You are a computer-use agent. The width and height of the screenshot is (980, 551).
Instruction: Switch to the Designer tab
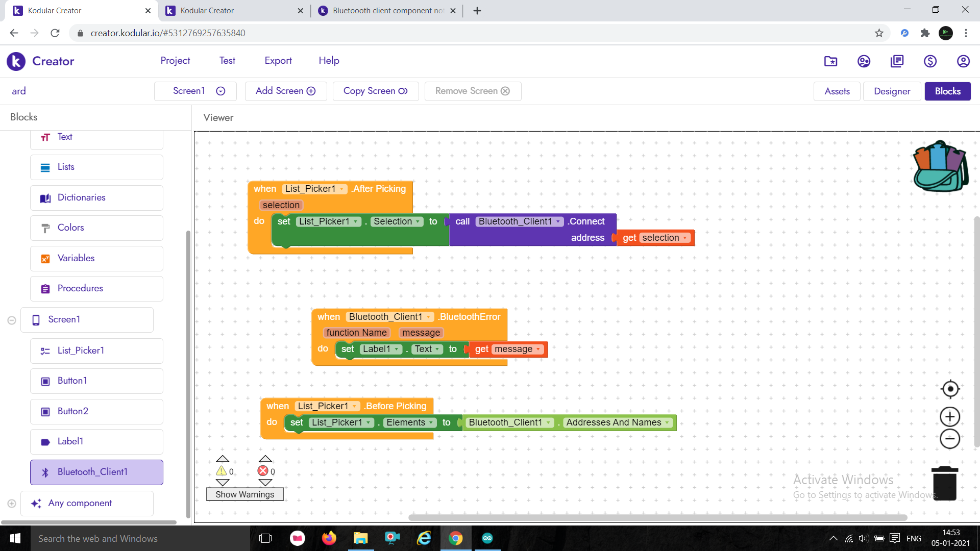(x=892, y=91)
